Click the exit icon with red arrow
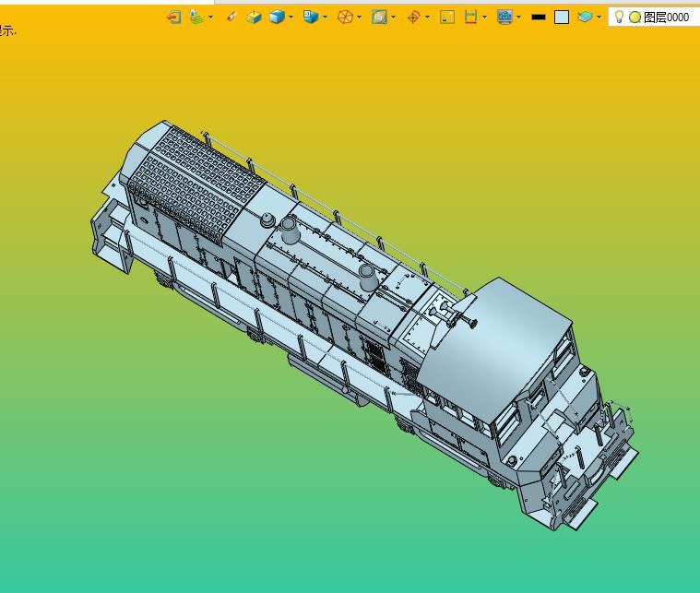The width and height of the screenshot is (700, 593). [x=173, y=17]
